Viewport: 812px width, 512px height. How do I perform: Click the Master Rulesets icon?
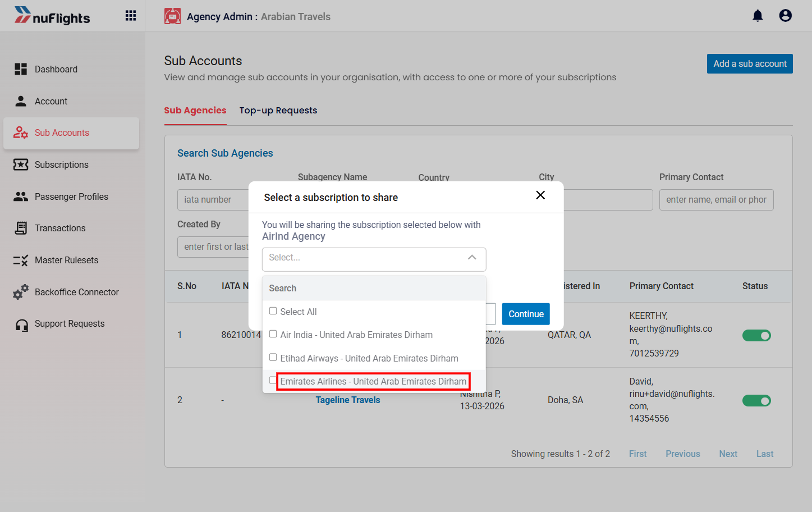coord(21,260)
